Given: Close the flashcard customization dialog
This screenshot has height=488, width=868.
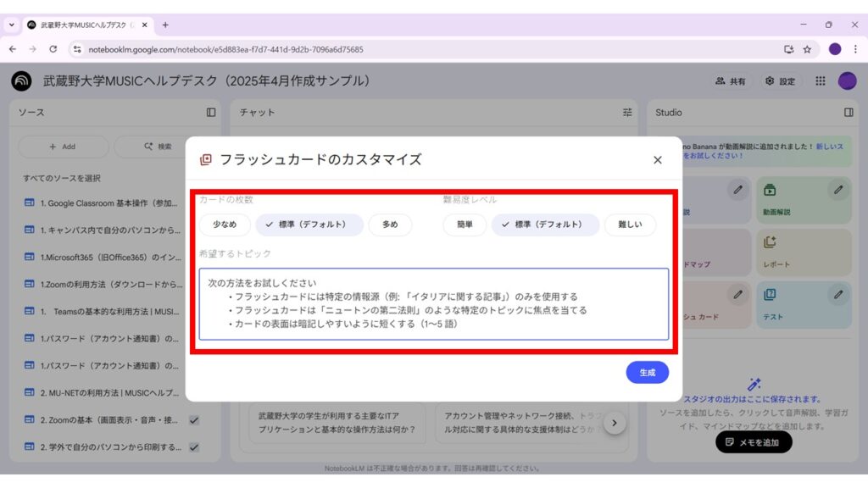Looking at the screenshot, I should (x=657, y=159).
